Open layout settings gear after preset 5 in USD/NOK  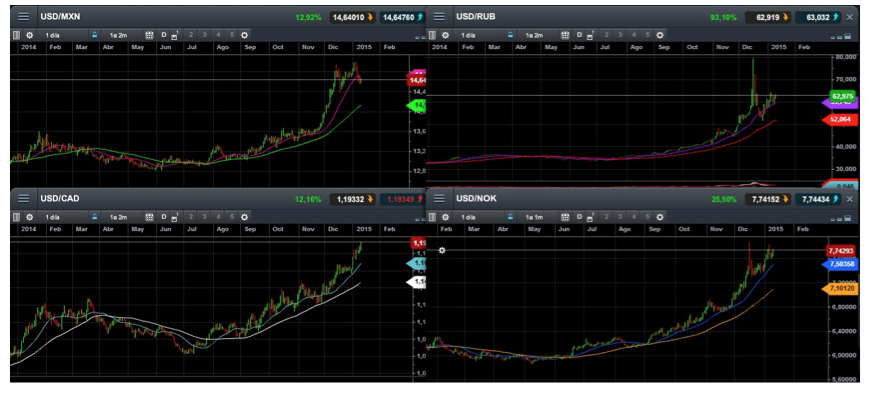tap(660, 217)
